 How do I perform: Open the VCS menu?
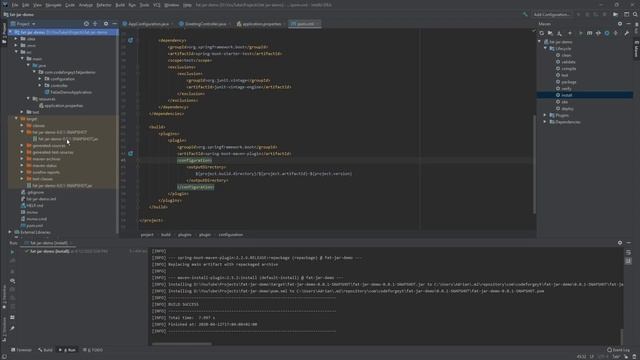(x=157, y=5)
